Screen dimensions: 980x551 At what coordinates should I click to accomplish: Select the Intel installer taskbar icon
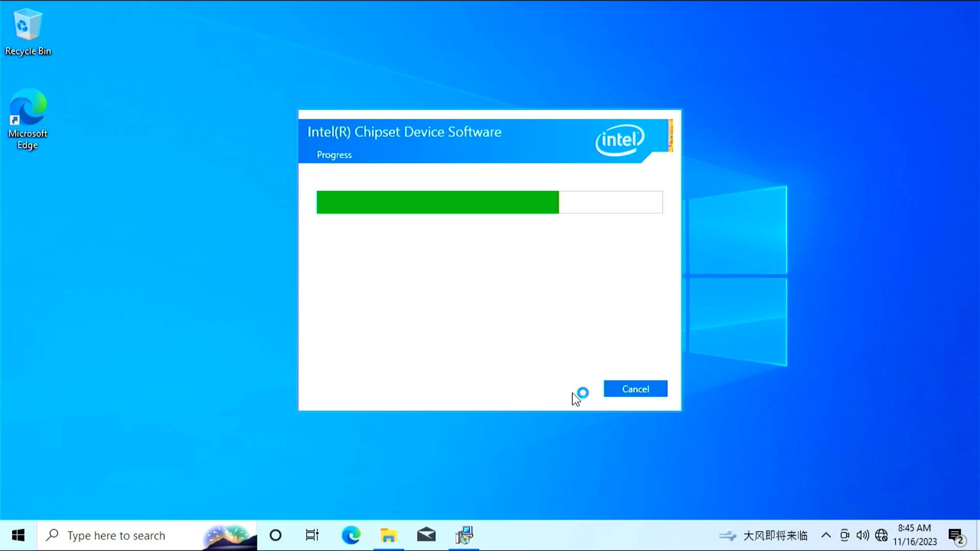tap(464, 535)
